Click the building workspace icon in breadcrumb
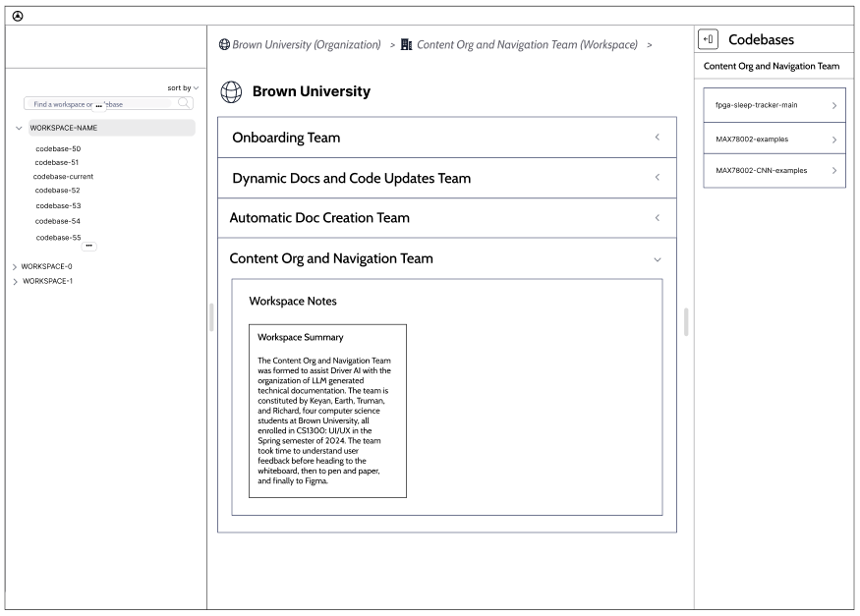Screen dimensions: 860x616 click(x=406, y=44)
